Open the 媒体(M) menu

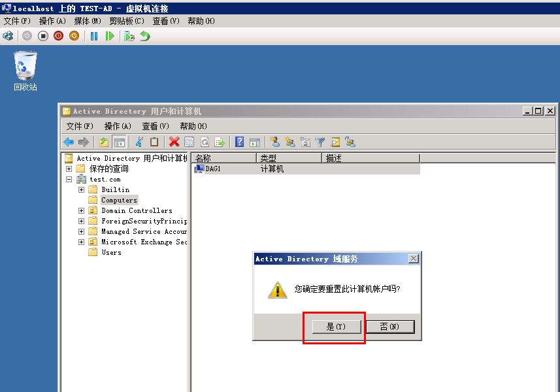coord(88,21)
